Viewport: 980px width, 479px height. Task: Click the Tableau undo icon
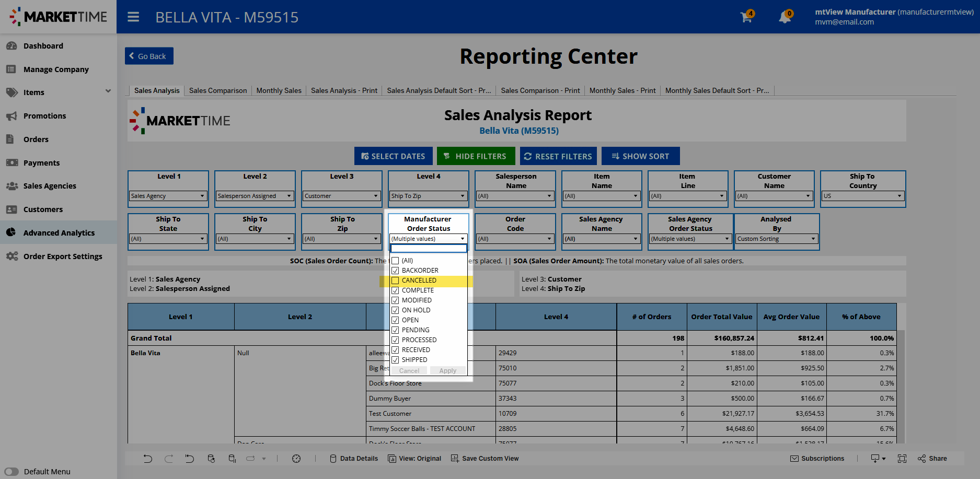148,459
